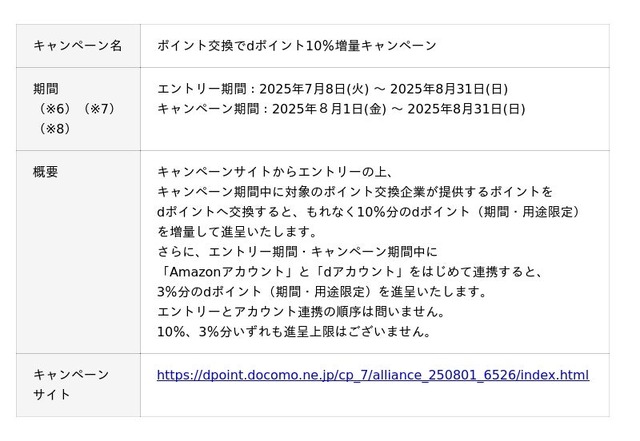Click the text を増量して進呈いたします。

[x=238, y=232]
